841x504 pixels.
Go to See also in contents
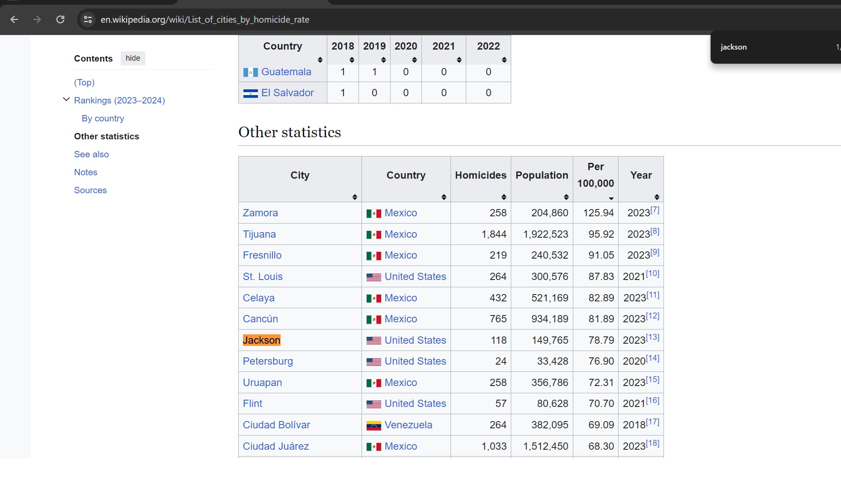[x=91, y=154]
